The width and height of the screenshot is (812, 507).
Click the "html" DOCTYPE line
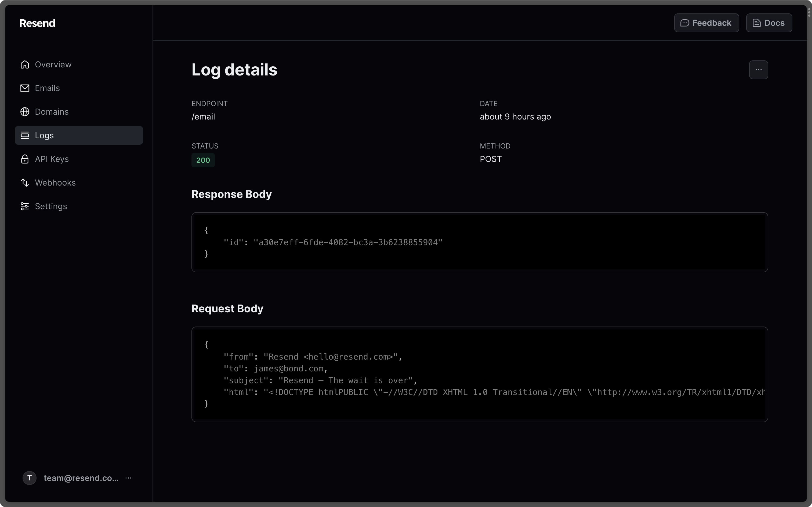[x=495, y=392]
